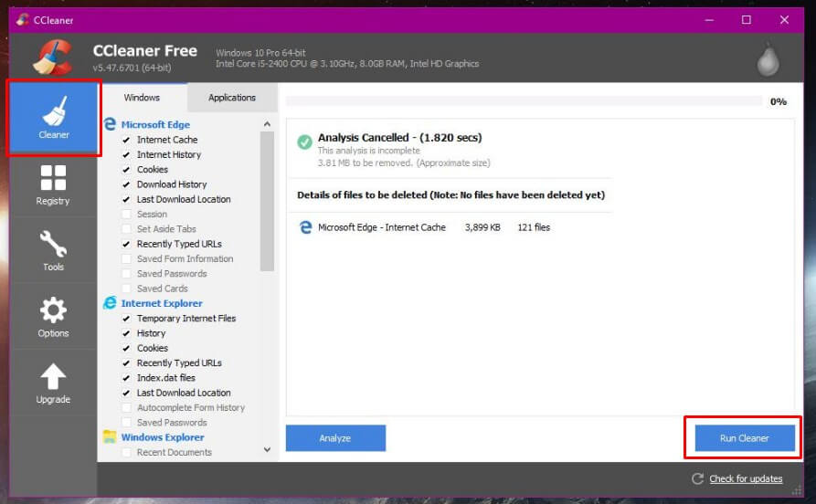The height and width of the screenshot is (504, 816).
Task: Switch to the Windows tab
Action: (x=142, y=98)
